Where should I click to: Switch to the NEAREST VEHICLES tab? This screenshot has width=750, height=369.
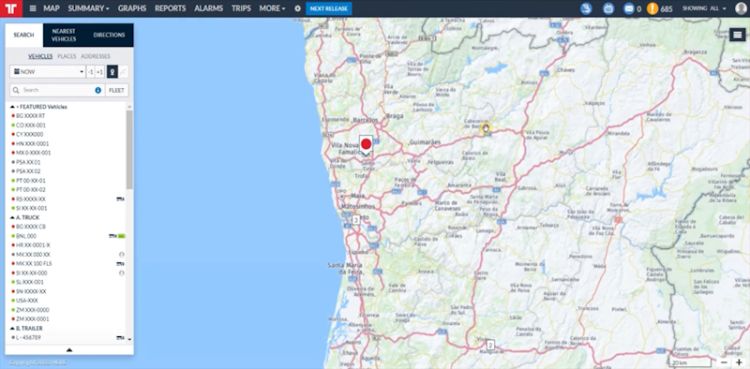[64, 35]
